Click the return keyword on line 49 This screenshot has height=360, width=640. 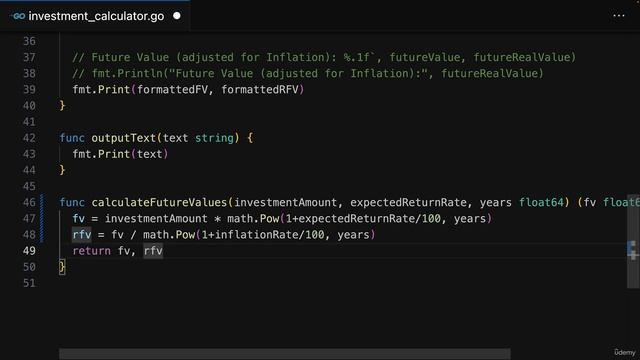point(91,251)
